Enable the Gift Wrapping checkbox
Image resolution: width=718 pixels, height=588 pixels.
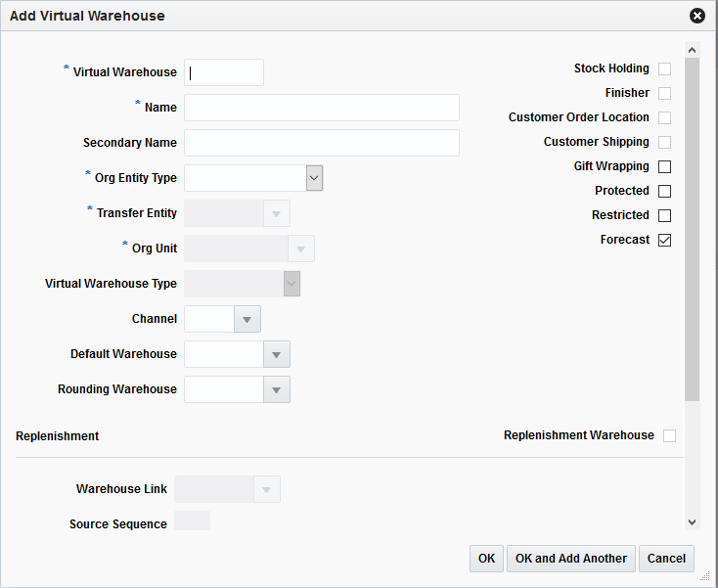click(665, 166)
